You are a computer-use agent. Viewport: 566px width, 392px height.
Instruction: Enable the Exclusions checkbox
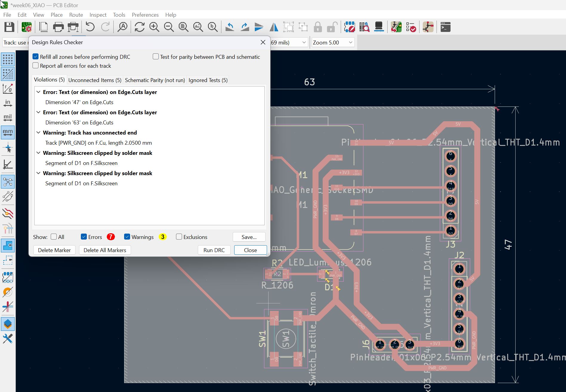pos(179,237)
